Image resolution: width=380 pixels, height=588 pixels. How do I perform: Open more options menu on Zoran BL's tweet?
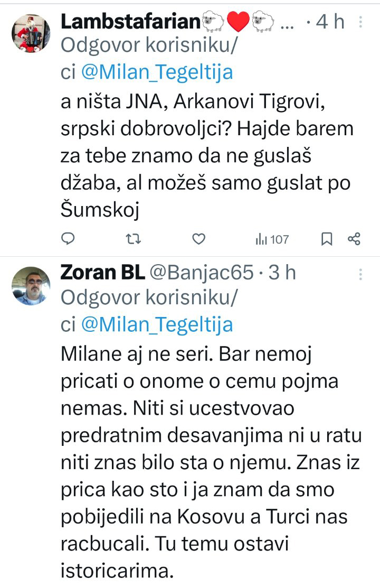click(x=360, y=274)
